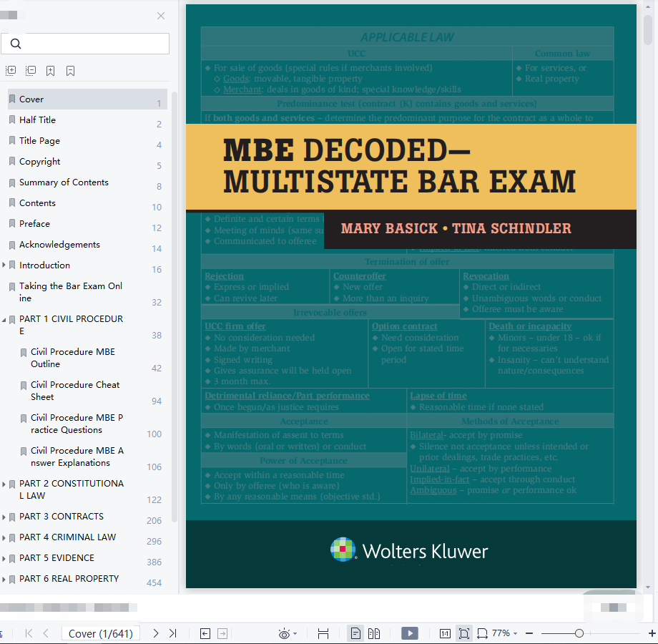Click the fit width icon with horizontal bars
The image size is (658, 644).
[323, 633]
